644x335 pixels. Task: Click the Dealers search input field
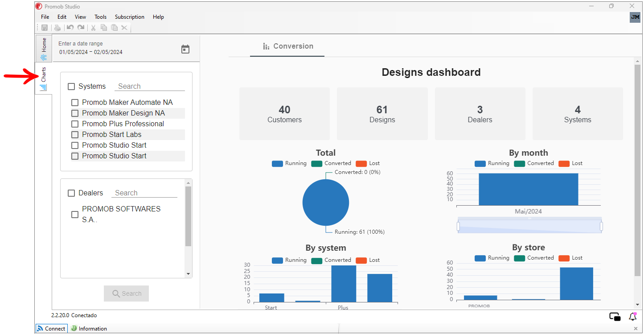pos(144,193)
